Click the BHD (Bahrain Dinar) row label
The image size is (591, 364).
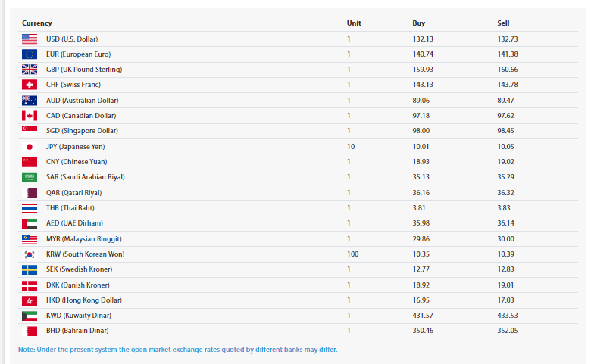pos(77,331)
